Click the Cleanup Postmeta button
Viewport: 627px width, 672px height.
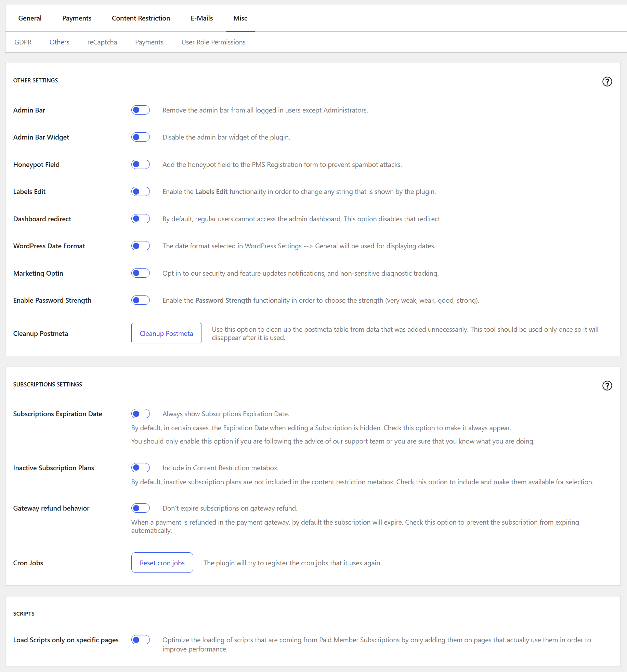coord(166,333)
